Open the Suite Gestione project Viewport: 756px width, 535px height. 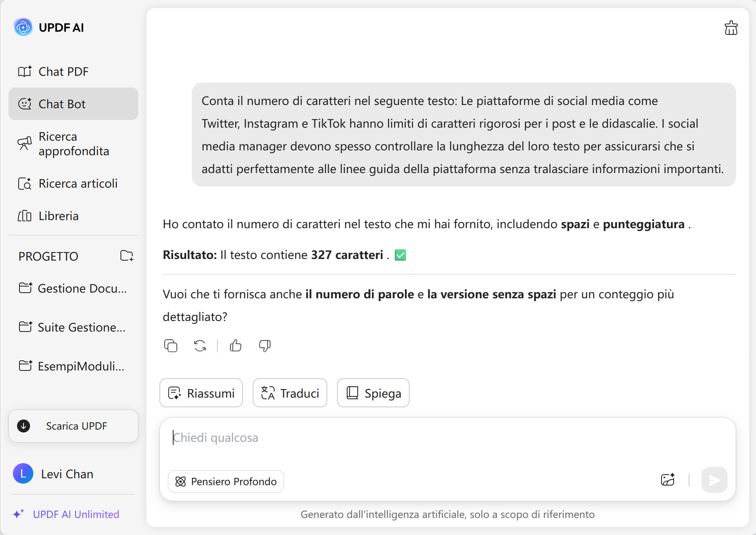[x=73, y=327]
